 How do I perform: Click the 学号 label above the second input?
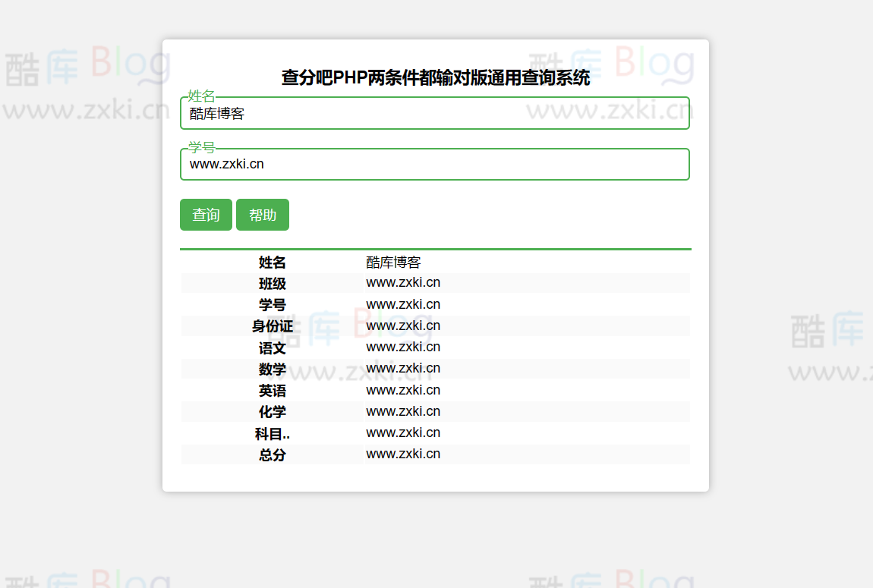point(202,147)
